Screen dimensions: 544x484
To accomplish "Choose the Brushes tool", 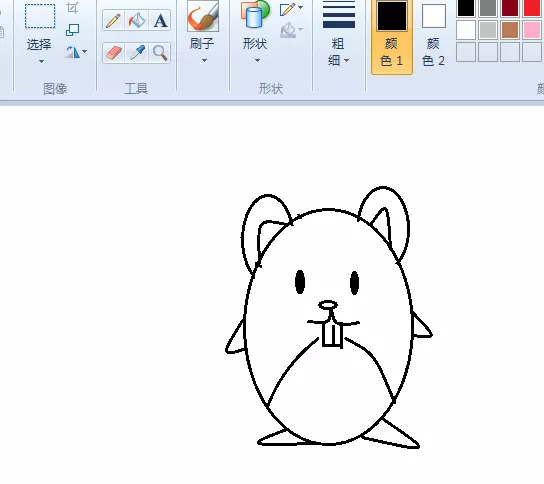I will (203, 16).
